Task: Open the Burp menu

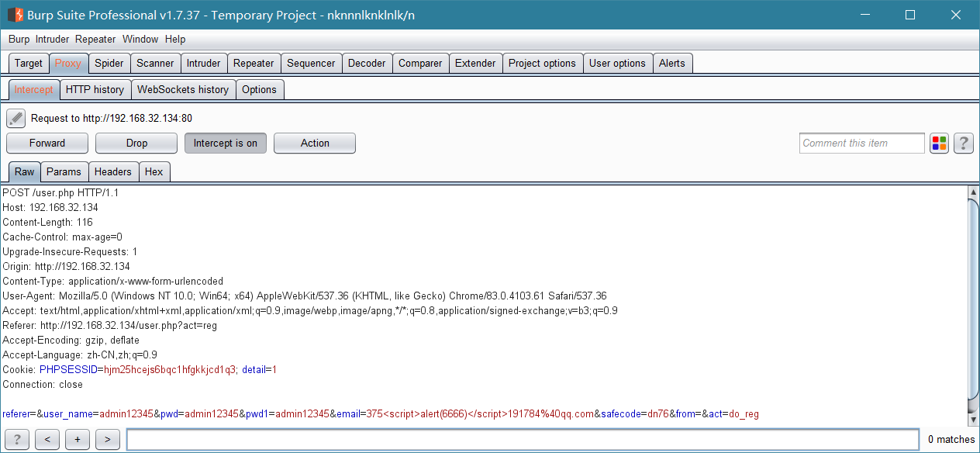Action: coord(19,39)
